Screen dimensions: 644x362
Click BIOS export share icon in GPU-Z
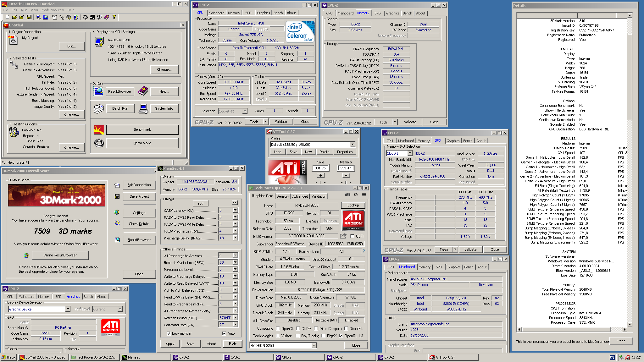[343, 236]
